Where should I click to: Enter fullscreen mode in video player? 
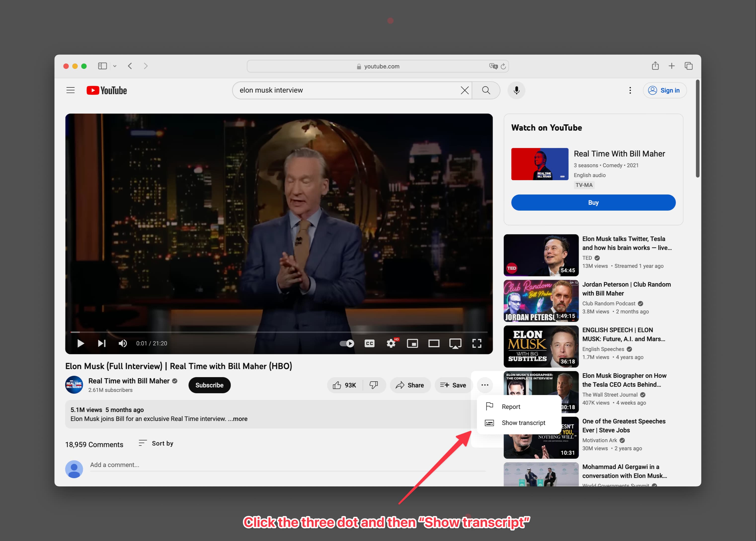(477, 344)
